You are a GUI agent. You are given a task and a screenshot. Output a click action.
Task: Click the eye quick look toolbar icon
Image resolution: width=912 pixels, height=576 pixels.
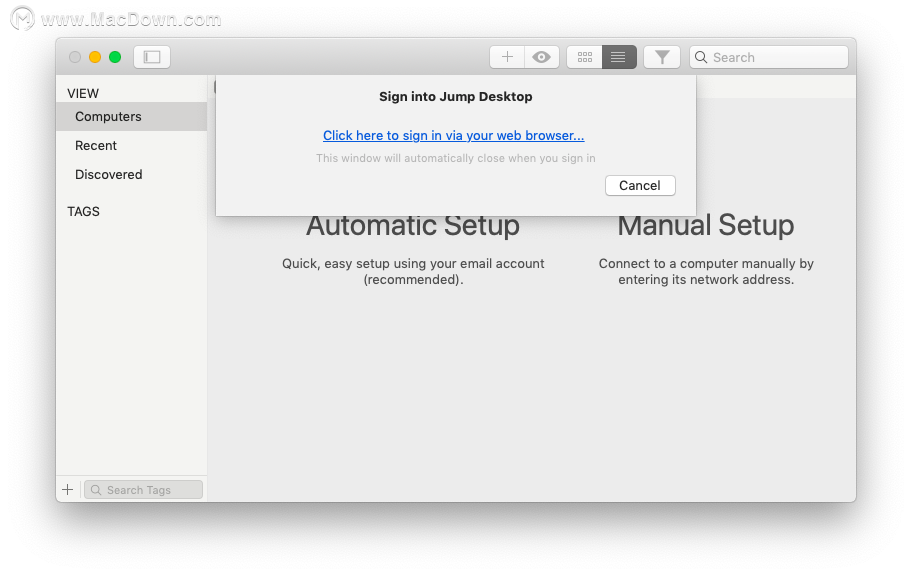click(x=542, y=57)
